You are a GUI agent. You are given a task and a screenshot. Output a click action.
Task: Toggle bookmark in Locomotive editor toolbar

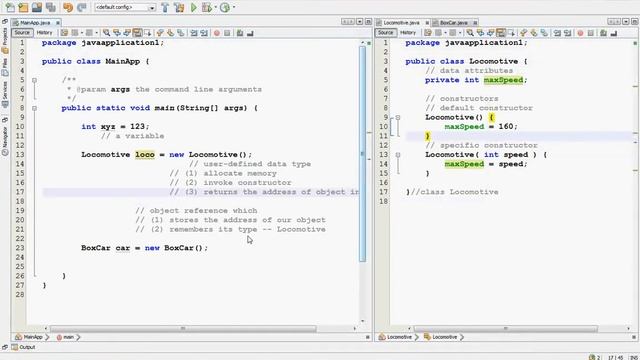pos(544,33)
